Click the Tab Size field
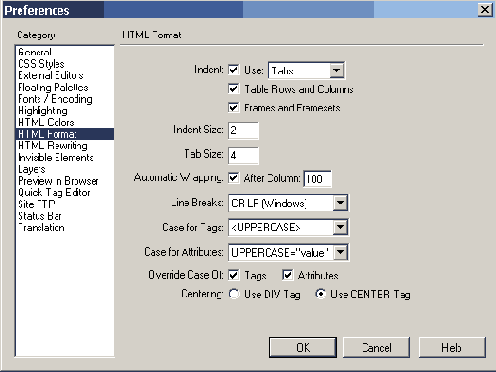Image resolution: width=496 pixels, height=372 pixels. [x=243, y=155]
